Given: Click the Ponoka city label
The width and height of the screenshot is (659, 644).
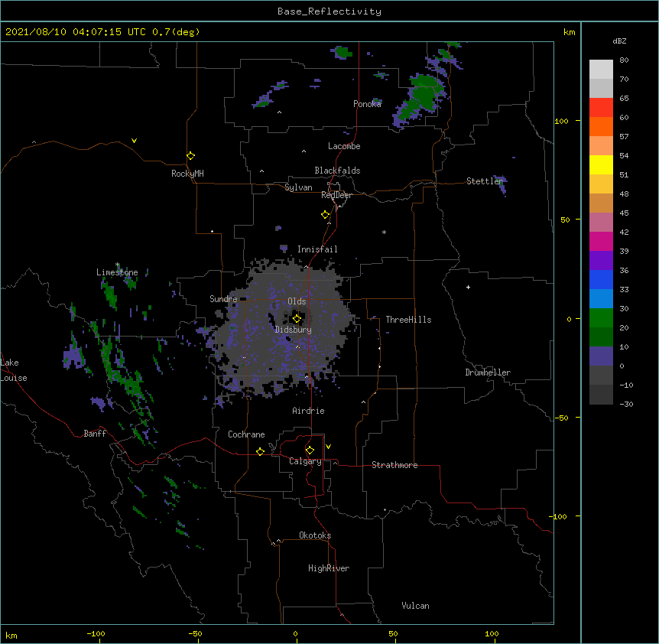Looking at the screenshot, I should coord(367,104).
